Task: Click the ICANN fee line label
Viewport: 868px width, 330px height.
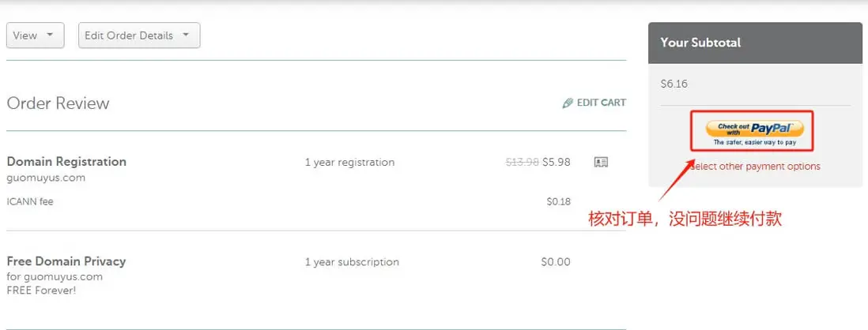Action: pos(30,201)
